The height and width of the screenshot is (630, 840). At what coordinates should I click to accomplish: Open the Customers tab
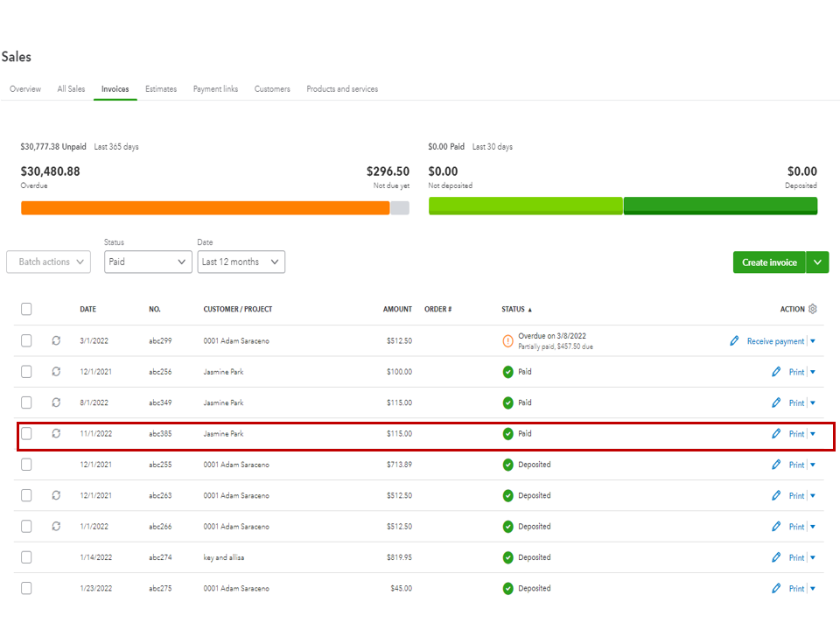272,89
